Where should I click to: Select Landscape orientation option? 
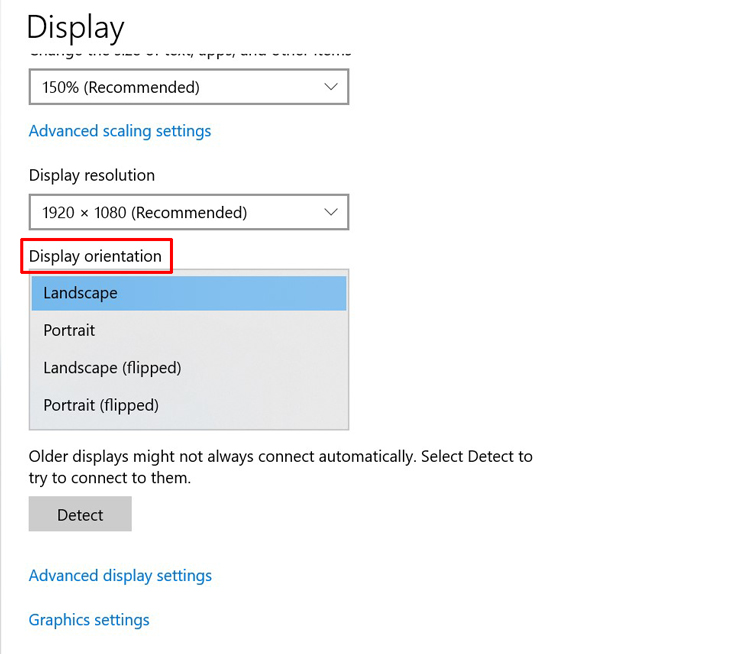tap(189, 293)
